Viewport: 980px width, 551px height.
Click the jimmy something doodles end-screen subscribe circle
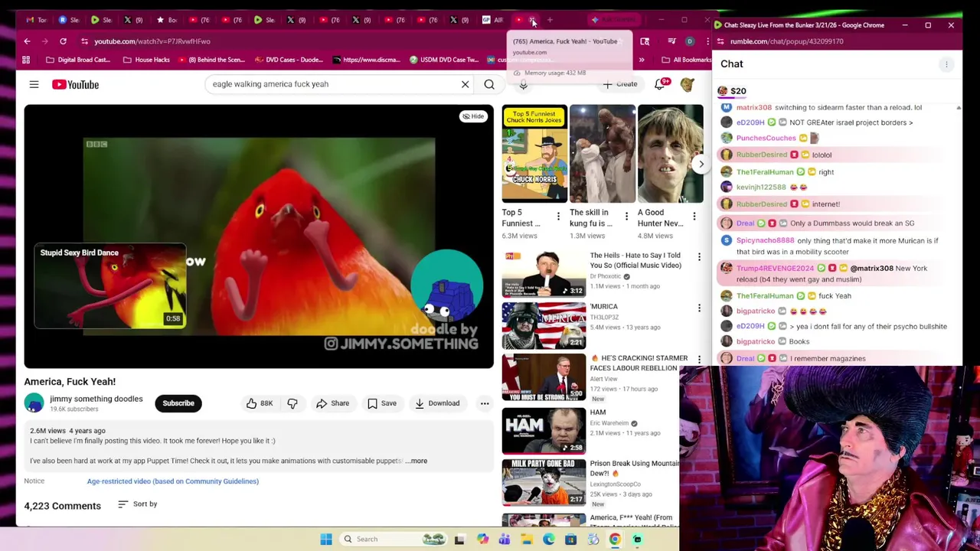click(x=446, y=285)
